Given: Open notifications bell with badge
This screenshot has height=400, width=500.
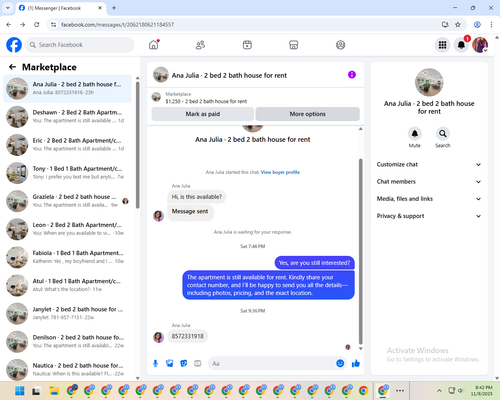Looking at the screenshot, I should pos(461,45).
